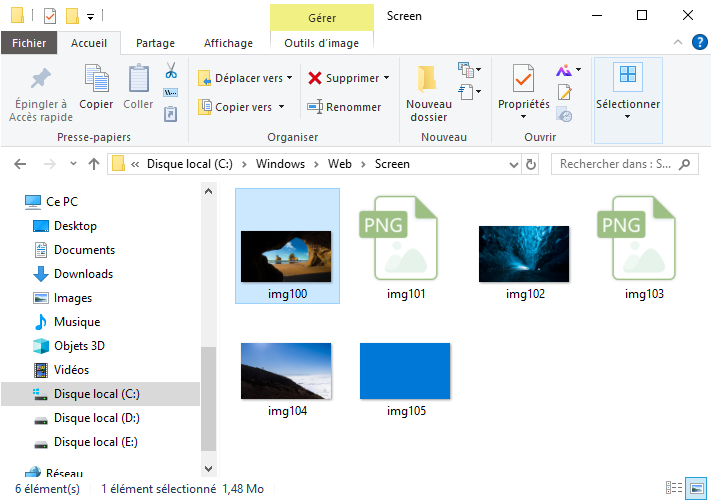Screen dimensions: 712x501
Task: Click the Propriétés checkmark icon
Action: pyautogui.click(x=523, y=78)
